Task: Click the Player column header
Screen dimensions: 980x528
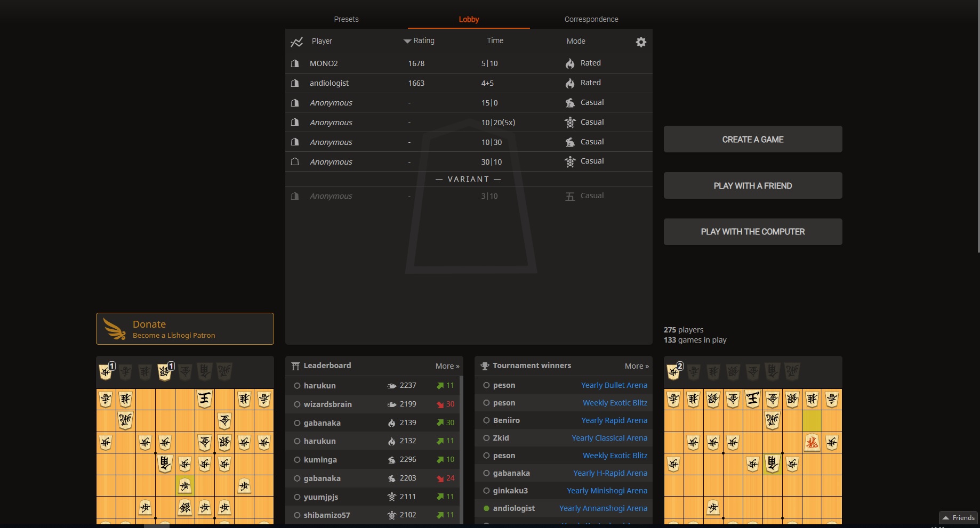Action: tap(322, 41)
